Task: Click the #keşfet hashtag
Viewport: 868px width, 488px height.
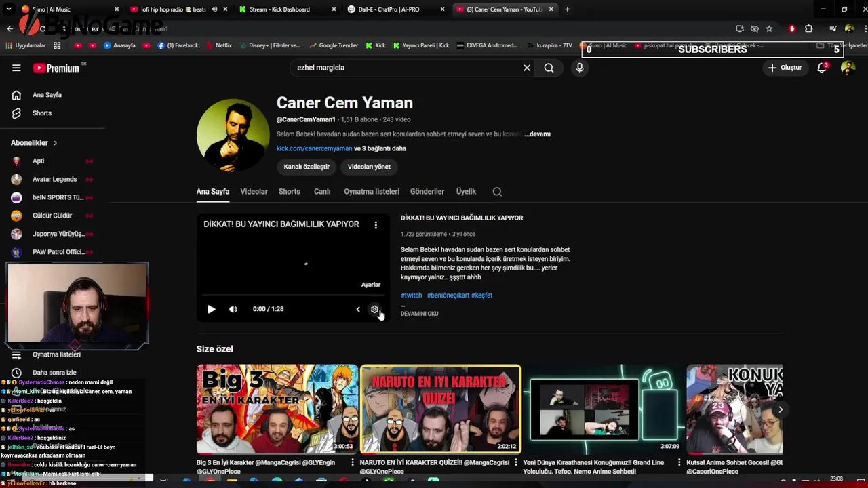Action: (482, 296)
